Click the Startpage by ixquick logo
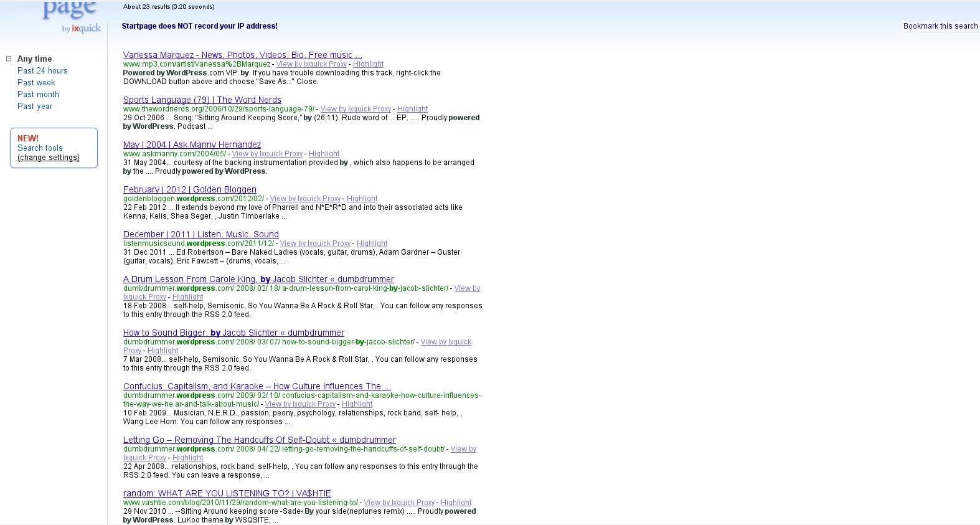The width and height of the screenshot is (980, 525). pos(72,17)
